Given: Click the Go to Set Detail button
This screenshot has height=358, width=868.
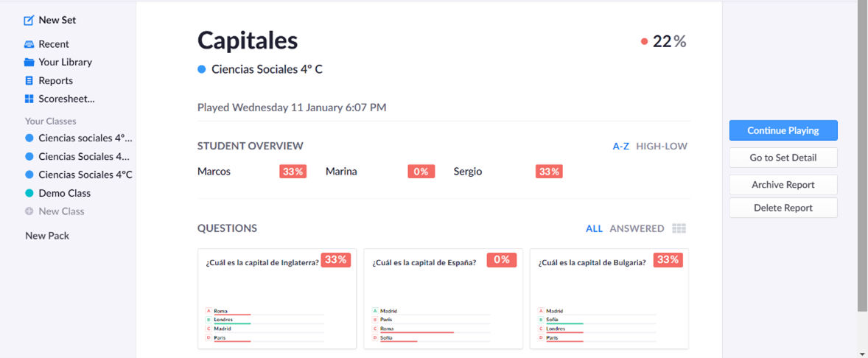Looking at the screenshot, I should tap(783, 158).
